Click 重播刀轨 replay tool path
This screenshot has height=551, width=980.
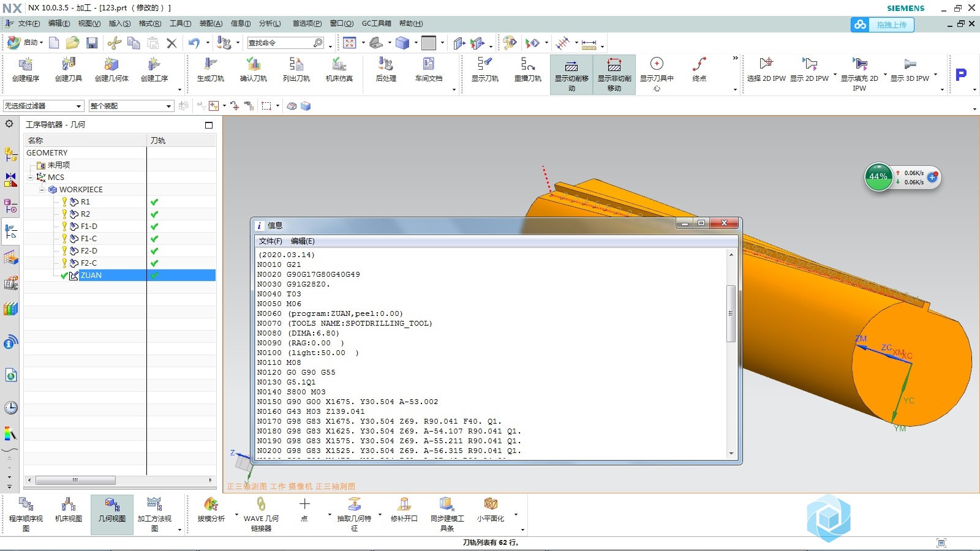(x=528, y=70)
